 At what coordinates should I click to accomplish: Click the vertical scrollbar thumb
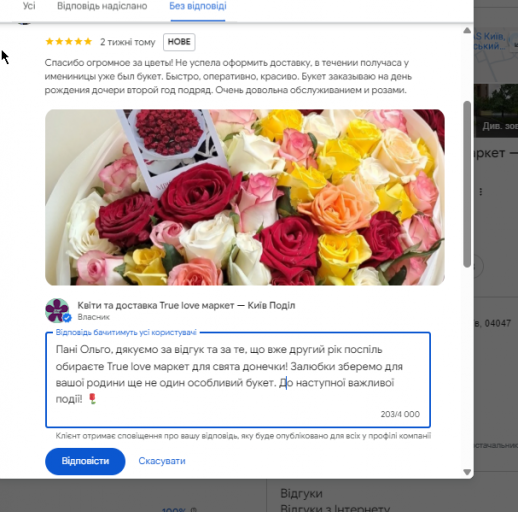click(x=467, y=184)
